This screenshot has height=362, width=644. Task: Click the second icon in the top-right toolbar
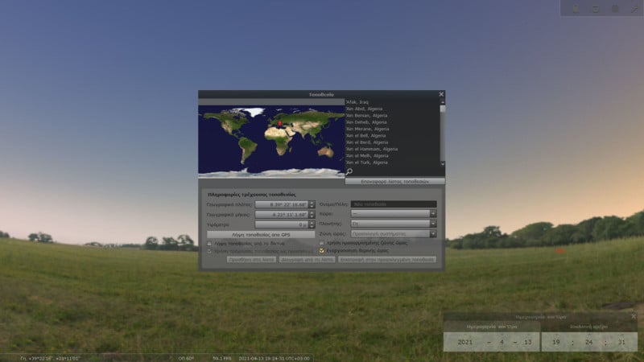click(x=596, y=8)
